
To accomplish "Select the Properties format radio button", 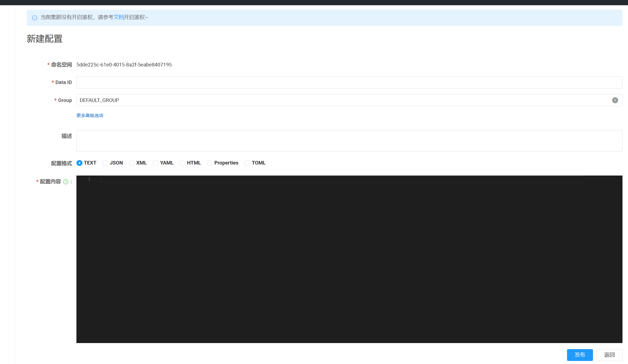I will click(x=210, y=163).
